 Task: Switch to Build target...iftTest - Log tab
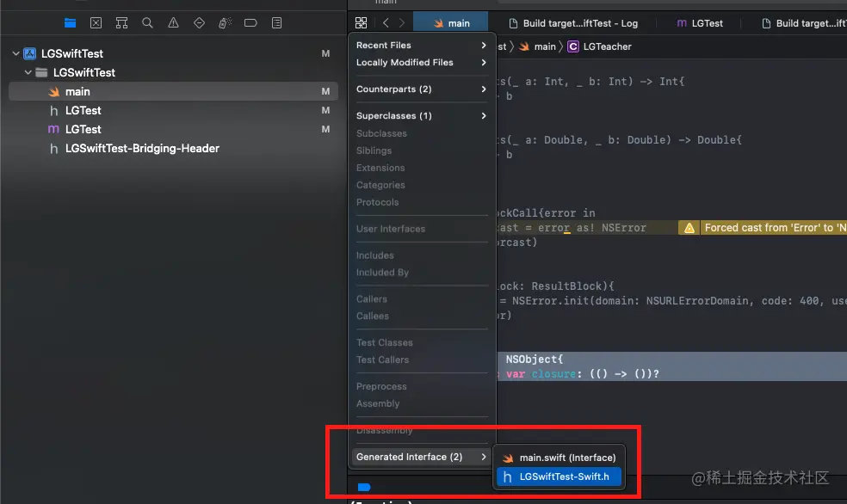pos(573,23)
